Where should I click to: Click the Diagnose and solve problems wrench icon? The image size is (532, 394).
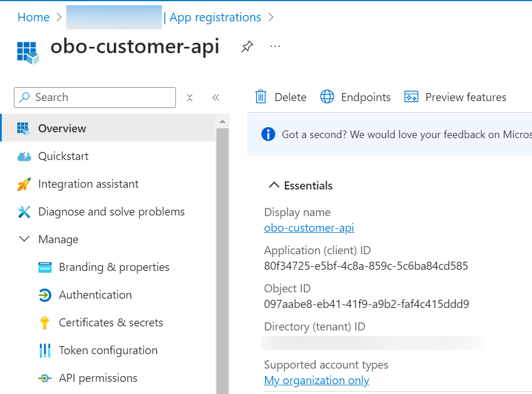tap(24, 212)
